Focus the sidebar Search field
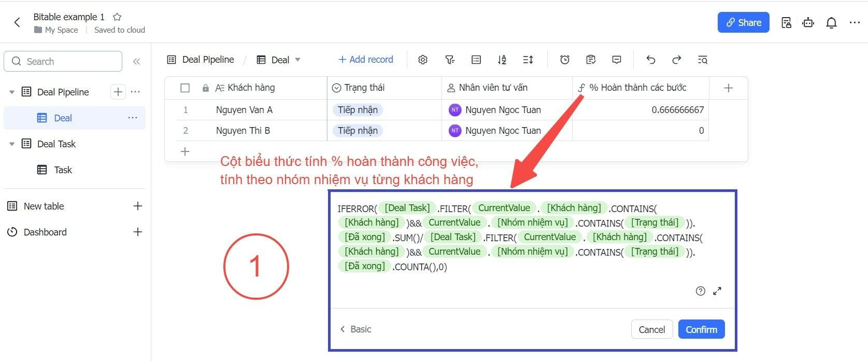Screen dimensions: 868x361 pyautogui.click(x=63, y=61)
